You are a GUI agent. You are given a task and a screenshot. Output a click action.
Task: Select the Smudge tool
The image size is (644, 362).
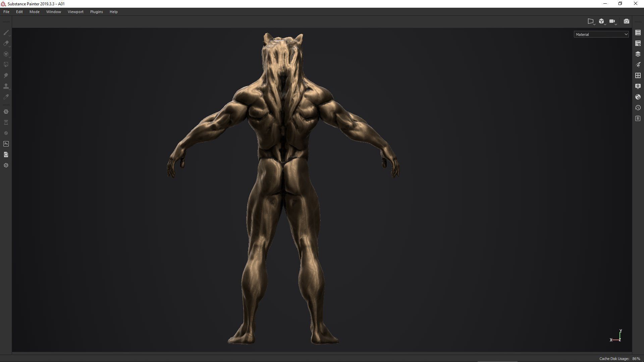tap(6, 75)
